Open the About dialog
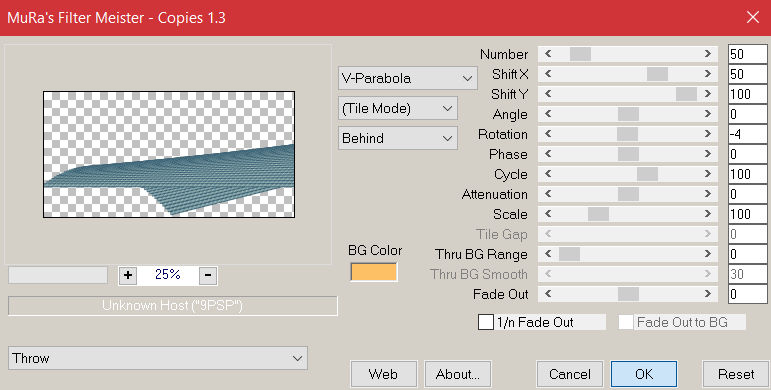The width and height of the screenshot is (771, 390). [457, 374]
